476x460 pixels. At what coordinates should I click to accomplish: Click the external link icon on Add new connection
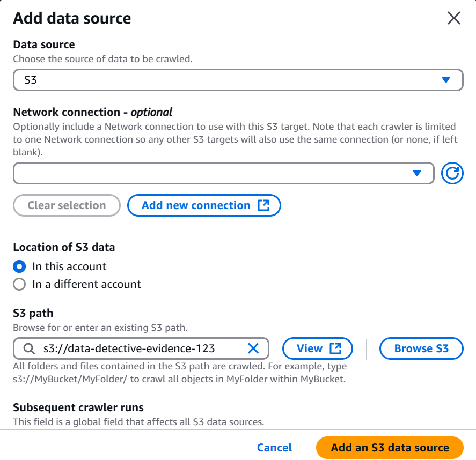263,205
